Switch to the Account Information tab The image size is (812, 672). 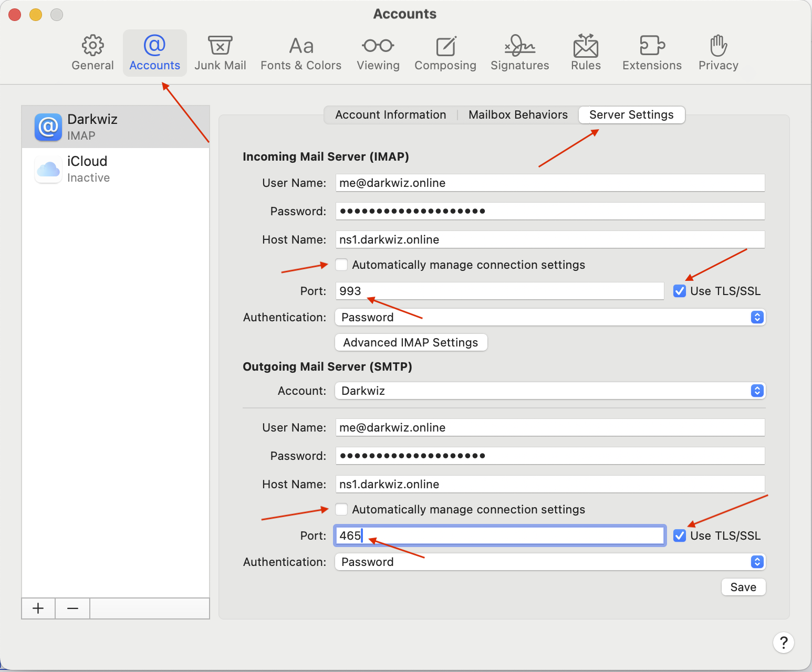point(390,114)
